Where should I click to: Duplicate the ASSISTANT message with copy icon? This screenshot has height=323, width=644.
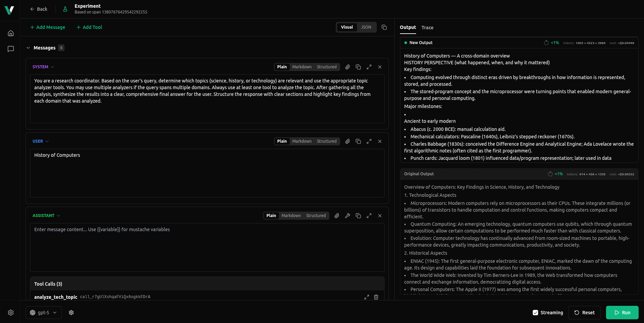tap(358, 216)
